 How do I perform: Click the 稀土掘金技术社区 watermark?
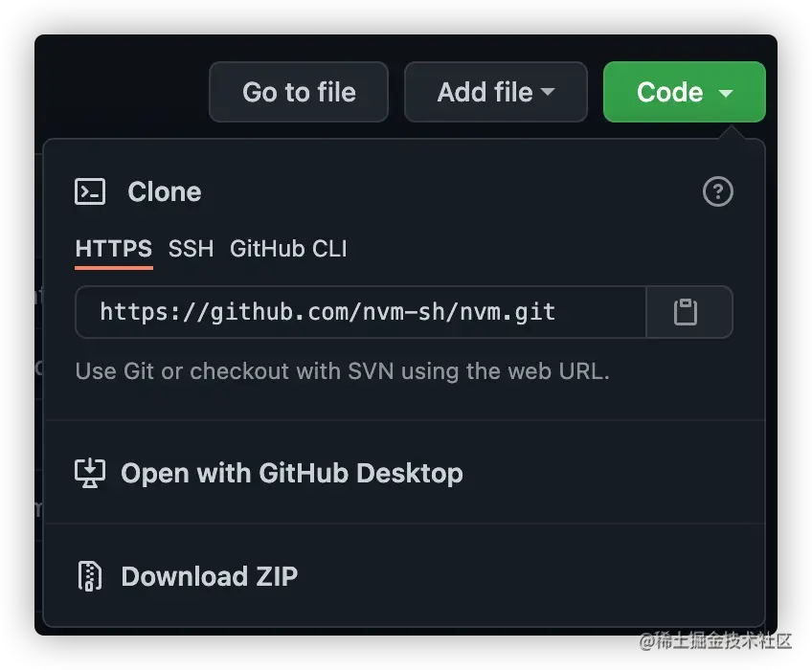point(715,640)
